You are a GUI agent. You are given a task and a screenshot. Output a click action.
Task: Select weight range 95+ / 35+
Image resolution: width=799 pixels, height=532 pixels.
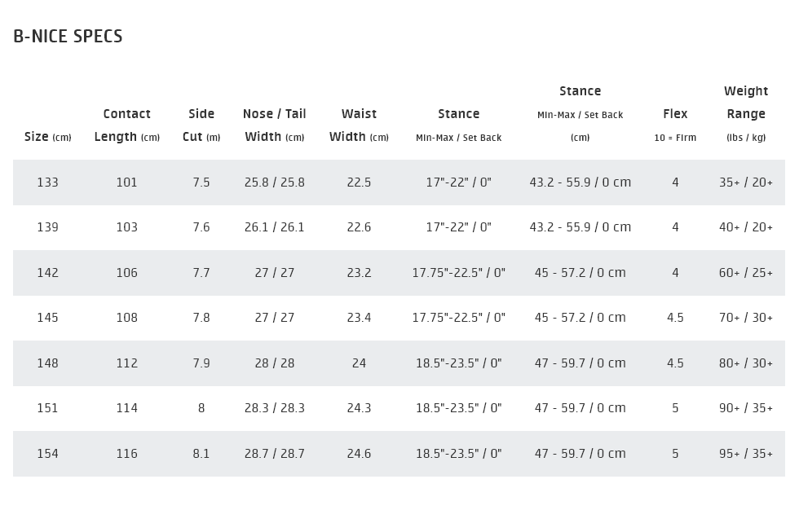coord(746,454)
